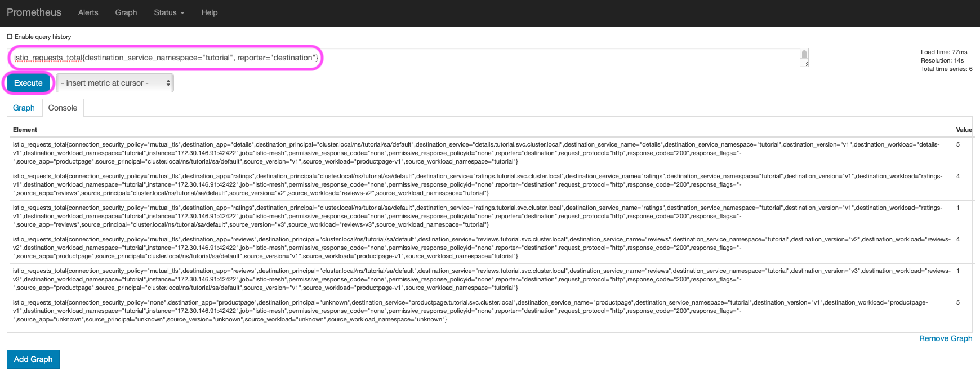The width and height of the screenshot is (980, 375).
Task: Go to Graph in the top navbar
Action: (x=126, y=12)
